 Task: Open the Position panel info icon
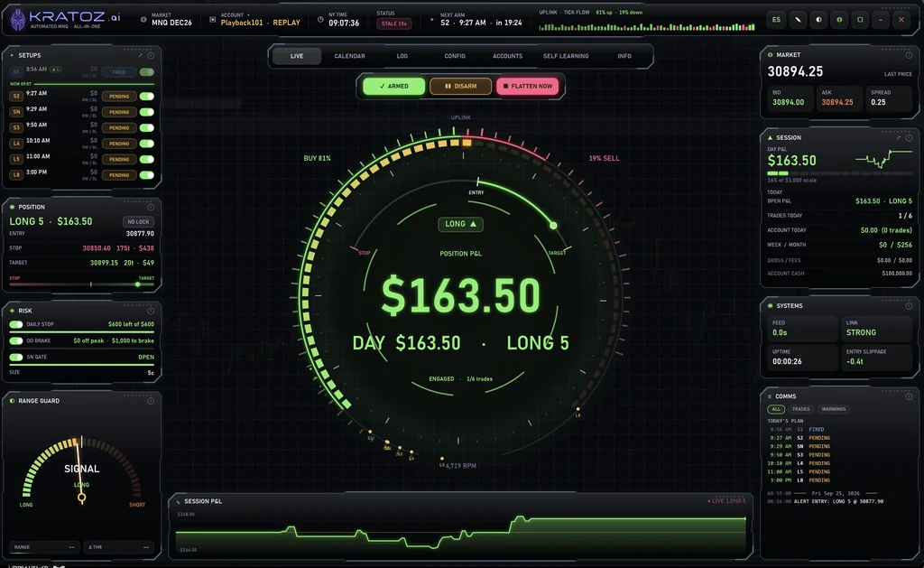coord(151,207)
